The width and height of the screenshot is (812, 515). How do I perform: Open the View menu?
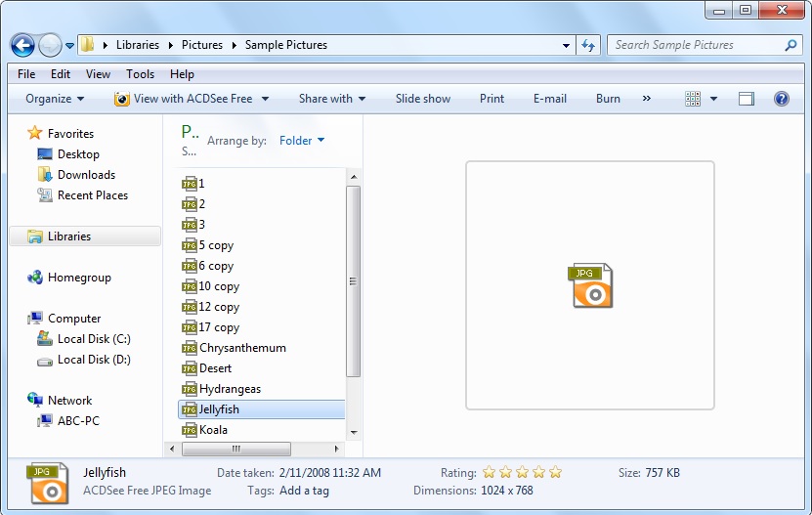pyautogui.click(x=98, y=74)
